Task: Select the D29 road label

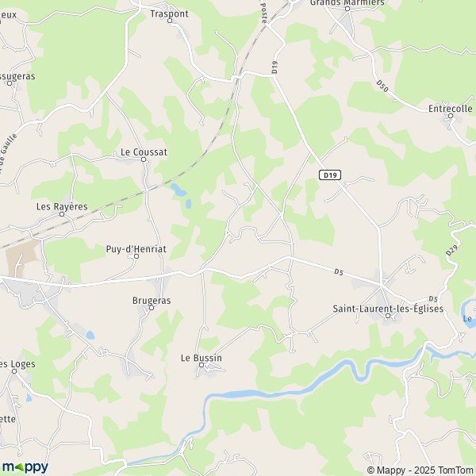Action: coord(451,251)
